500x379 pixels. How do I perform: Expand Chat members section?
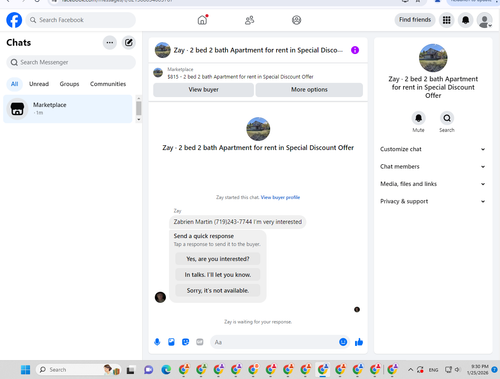pyautogui.click(x=433, y=166)
